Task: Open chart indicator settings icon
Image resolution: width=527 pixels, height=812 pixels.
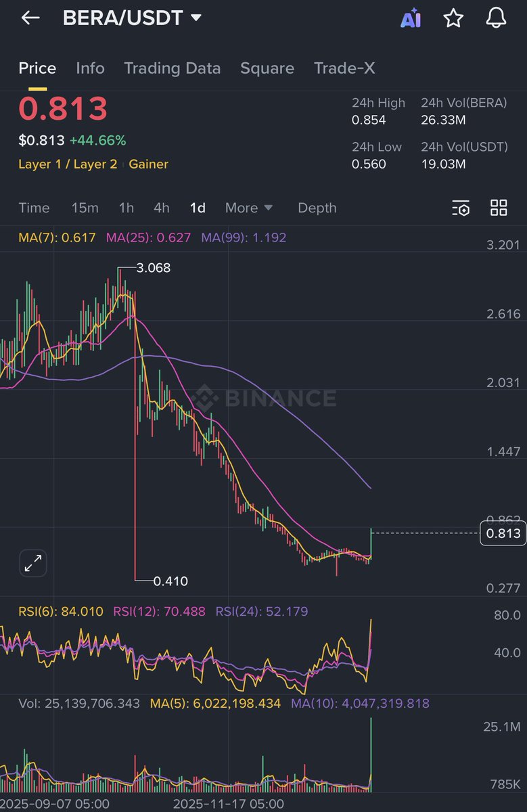Action: tap(461, 208)
